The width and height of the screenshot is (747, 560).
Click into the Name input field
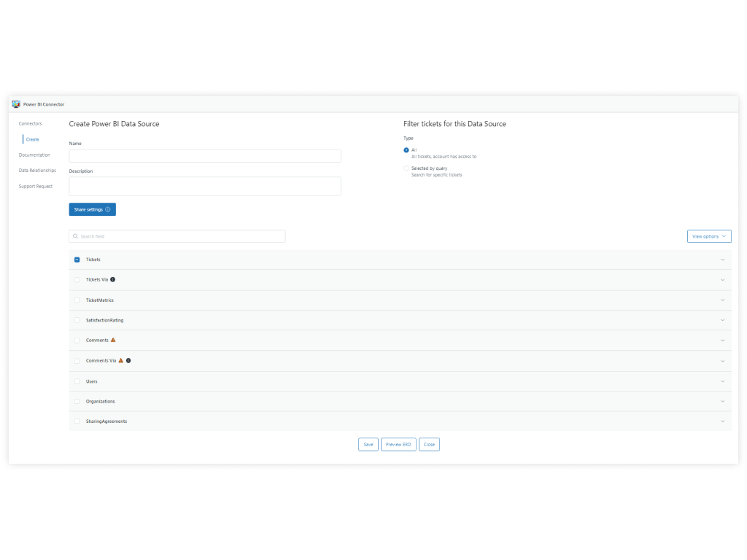(x=204, y=155)
